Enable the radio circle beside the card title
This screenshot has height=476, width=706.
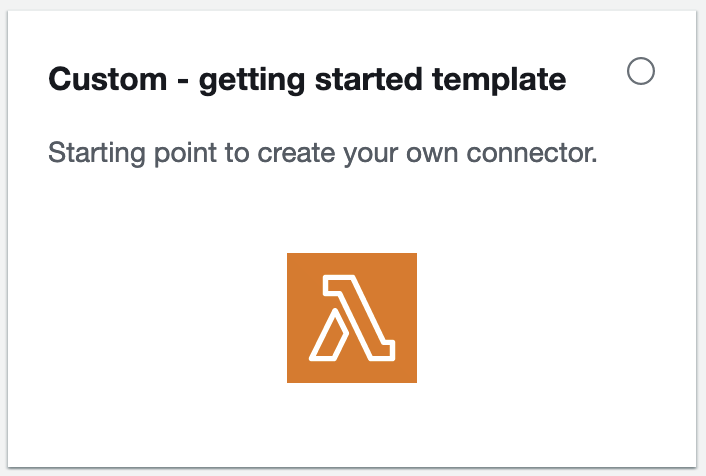[641, 71]
